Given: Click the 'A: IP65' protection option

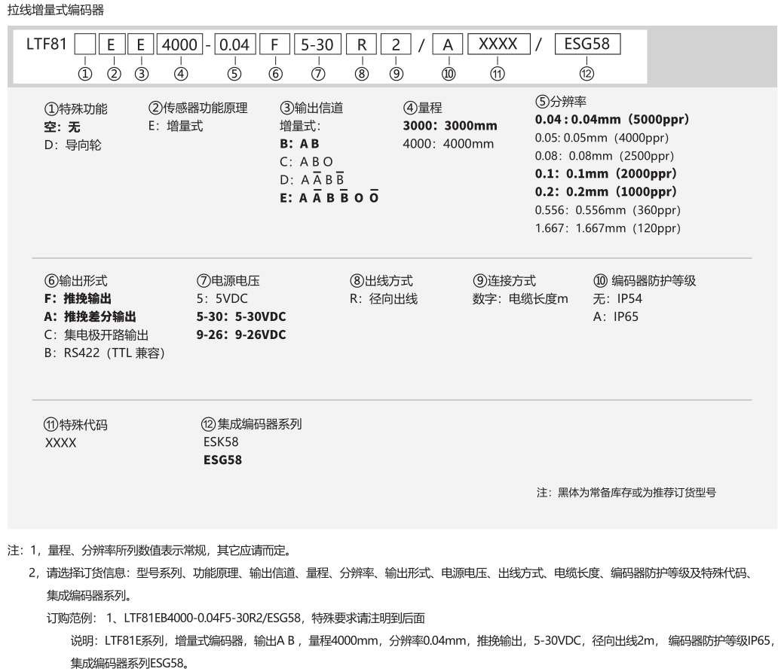Looking at the screenshot, I should 615,316.
